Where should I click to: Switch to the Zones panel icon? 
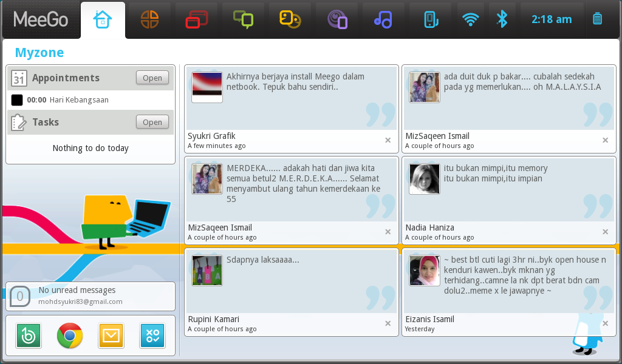tap(196, 18)
